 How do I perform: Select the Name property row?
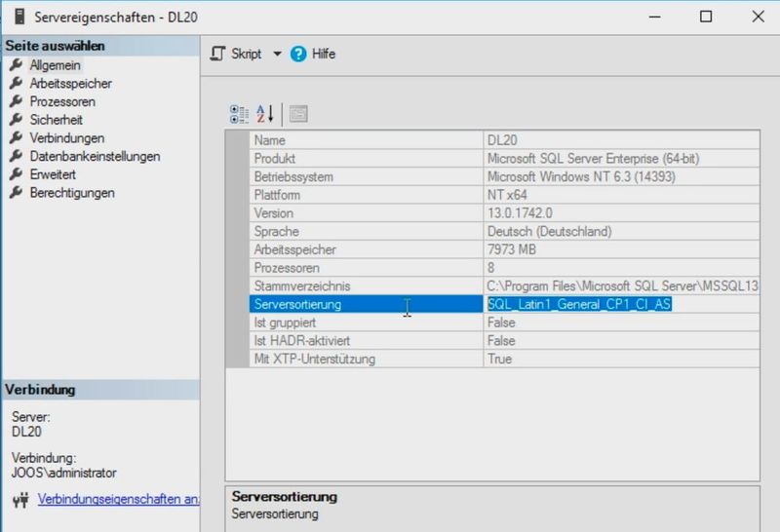tap(504, 140)
